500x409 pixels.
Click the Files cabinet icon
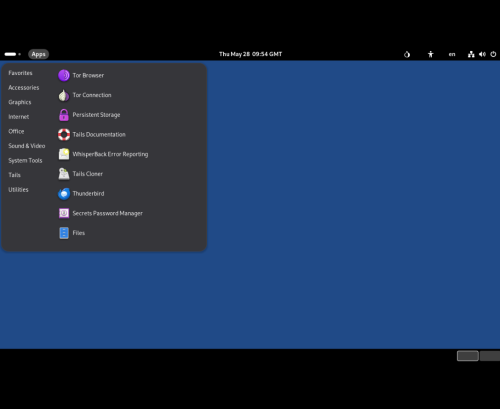click(x=64, y=233)
